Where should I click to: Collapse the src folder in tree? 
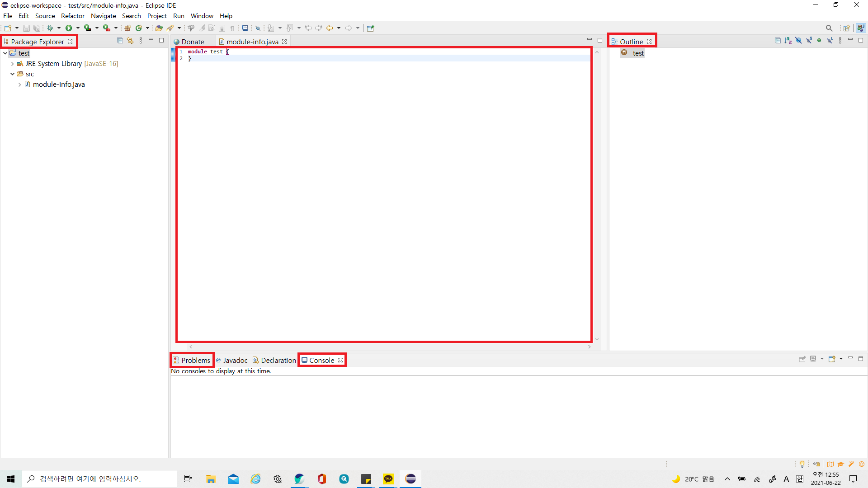coord(12,74)
